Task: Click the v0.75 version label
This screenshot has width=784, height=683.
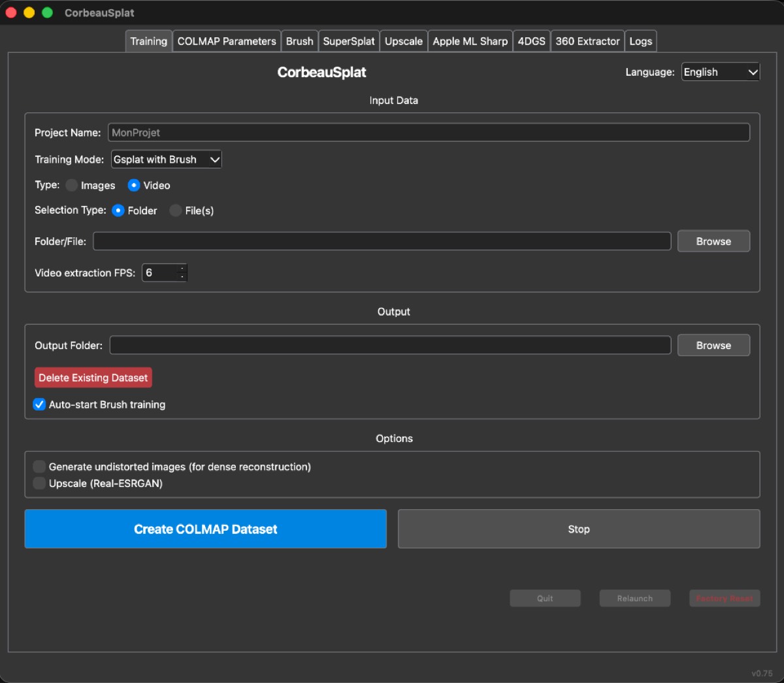Action: 762,673
